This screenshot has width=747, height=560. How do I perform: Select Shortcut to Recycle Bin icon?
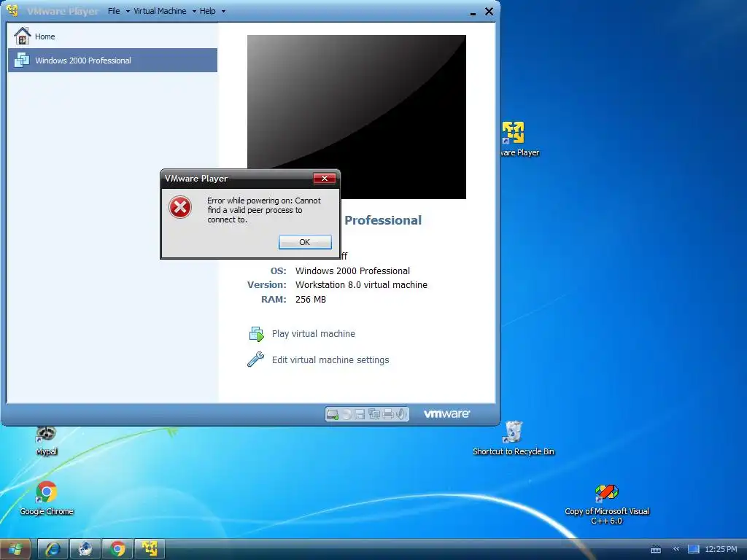click(513, 438)
